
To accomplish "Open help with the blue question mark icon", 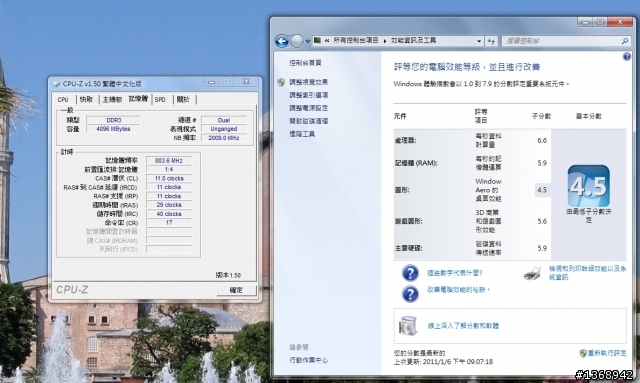I will [627, 57].
